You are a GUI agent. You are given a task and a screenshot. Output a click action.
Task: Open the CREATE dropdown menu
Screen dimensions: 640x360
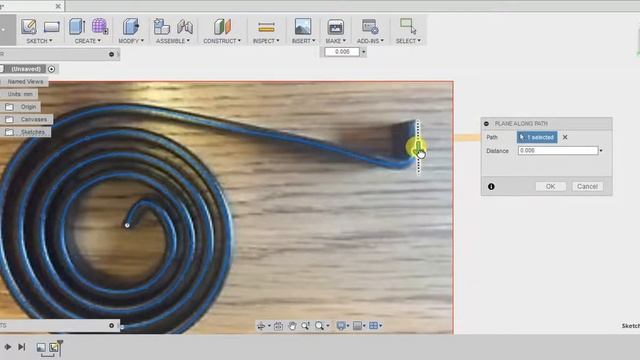[x=88, y=41]
